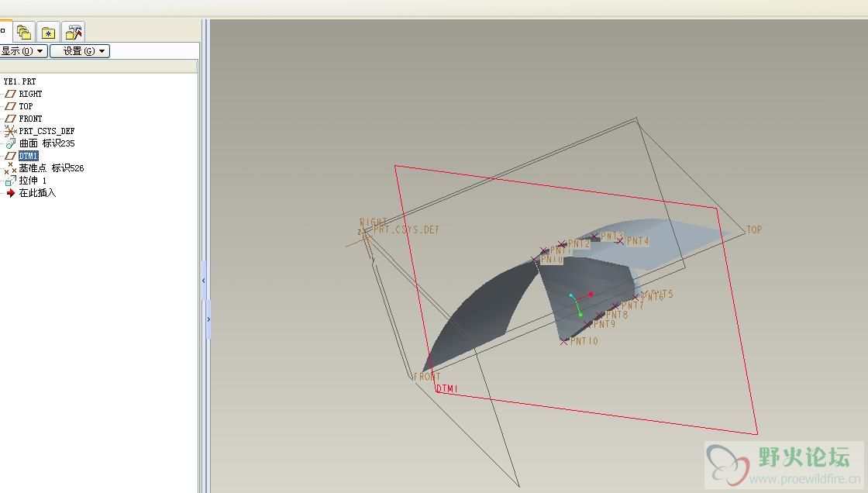Click the right-pointing sash arrow

[208, 319]
